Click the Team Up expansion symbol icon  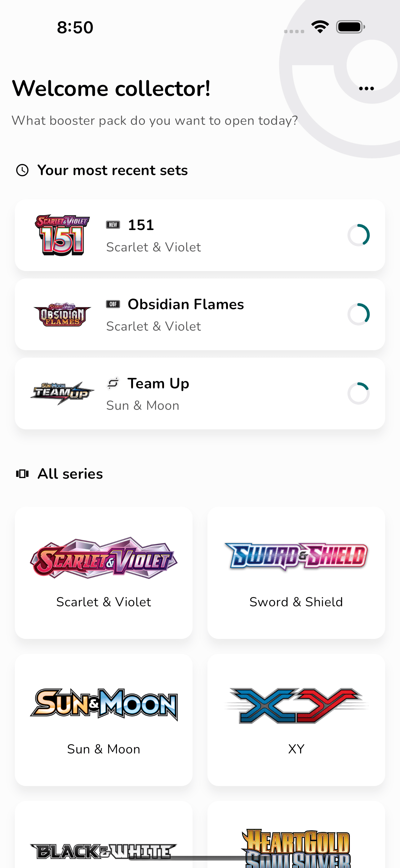tap(113, 383)
